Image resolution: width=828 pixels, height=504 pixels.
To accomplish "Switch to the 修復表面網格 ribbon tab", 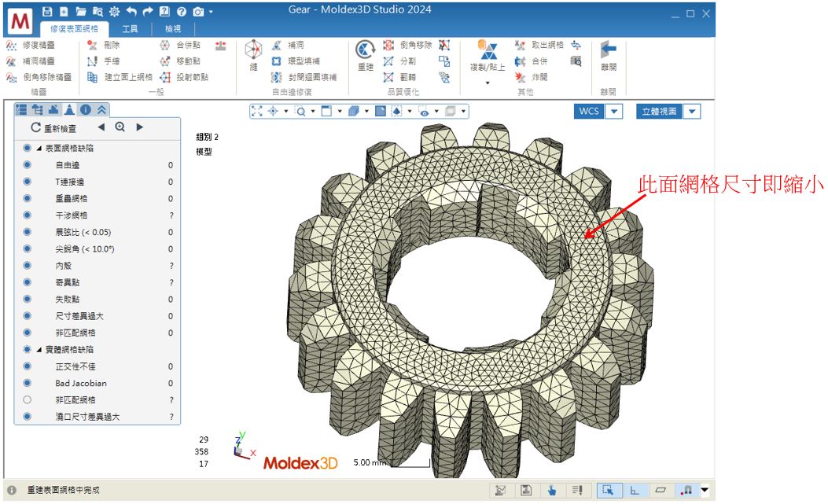I will click(x=74, y=28).
